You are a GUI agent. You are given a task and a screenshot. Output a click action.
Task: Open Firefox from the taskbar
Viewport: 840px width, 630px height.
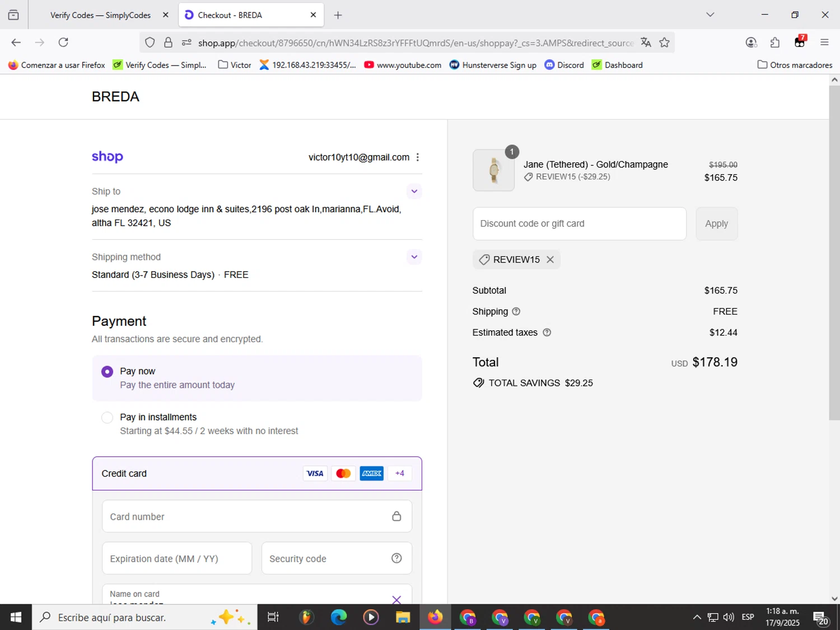pyautogui.click(x=435, y=617)
